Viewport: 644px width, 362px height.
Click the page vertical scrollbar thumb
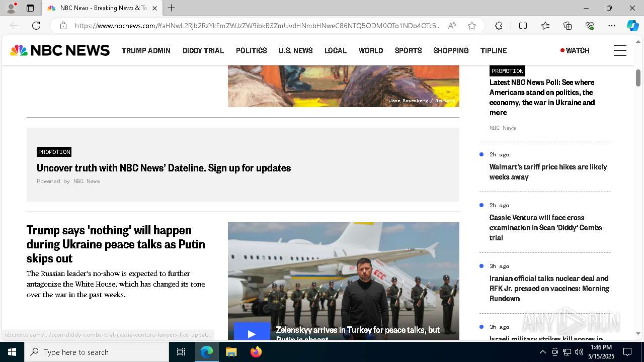(638, 78)
